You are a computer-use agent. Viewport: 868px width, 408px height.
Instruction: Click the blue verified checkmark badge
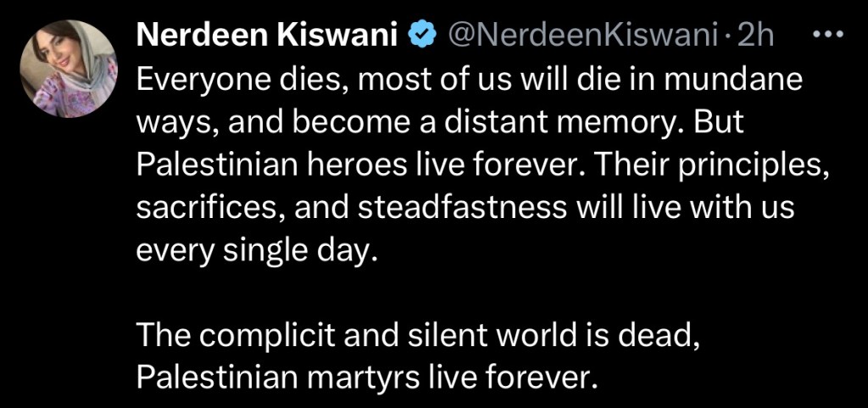click(420, 35)
